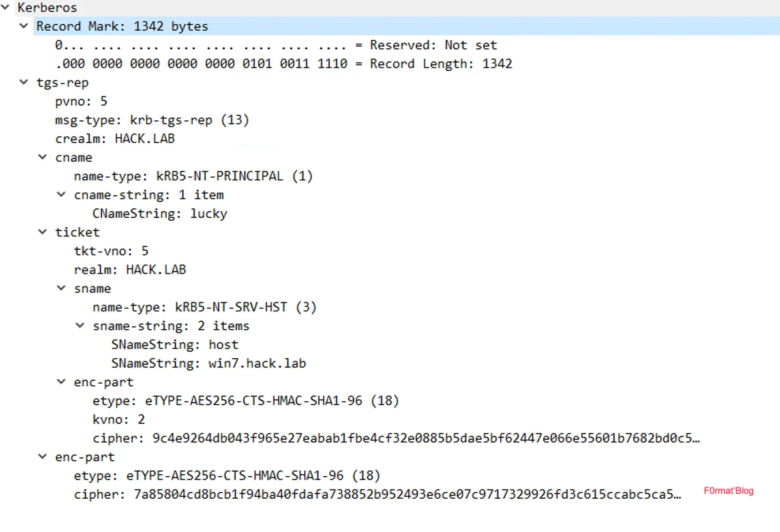Viewport: 780px width, 532px height.
Task: Select the kvno 2 row
Action: pyautogui.click(x=119, y=420)
